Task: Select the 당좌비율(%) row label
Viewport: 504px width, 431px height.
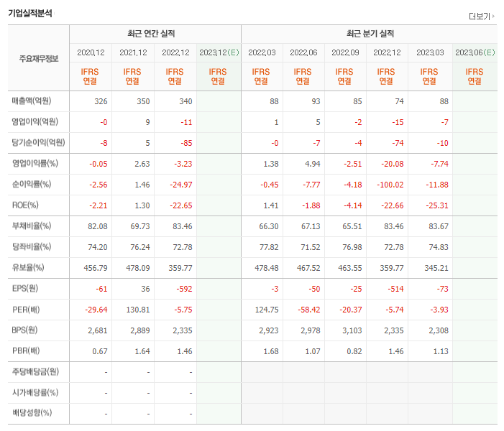Action: pyautogui.click(x=32, y=246)
